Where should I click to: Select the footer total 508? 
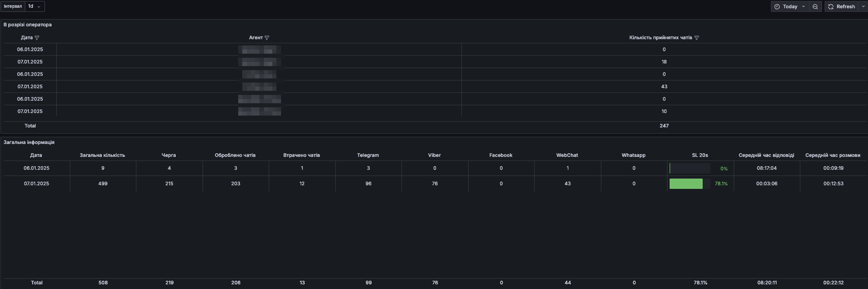103,283
